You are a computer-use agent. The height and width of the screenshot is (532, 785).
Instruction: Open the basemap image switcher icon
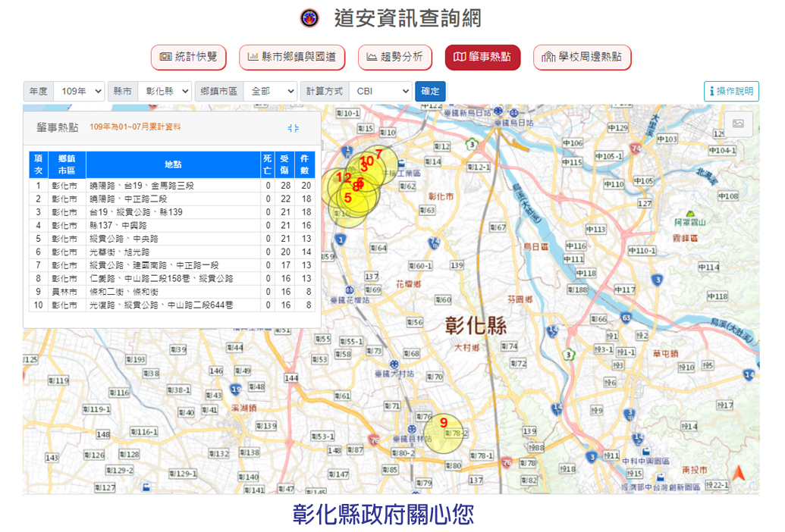point(738,124)
